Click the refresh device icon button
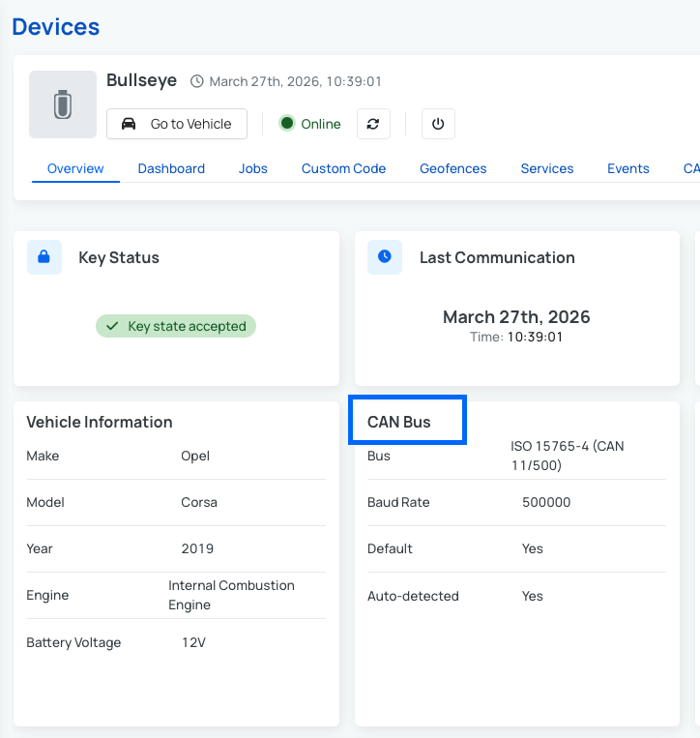Image resolution: width=700 pixels, height=738 pixels. [x=373, y=124]
